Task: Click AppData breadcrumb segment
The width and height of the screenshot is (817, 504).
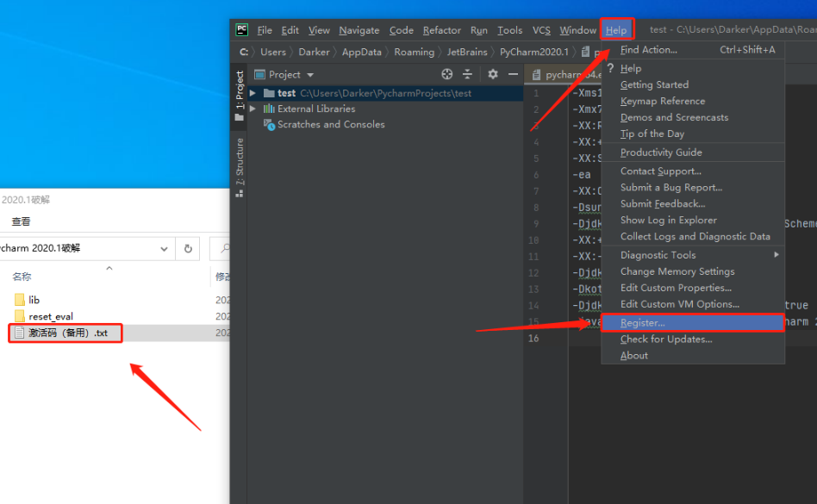Action: click(x=362, y=52)
